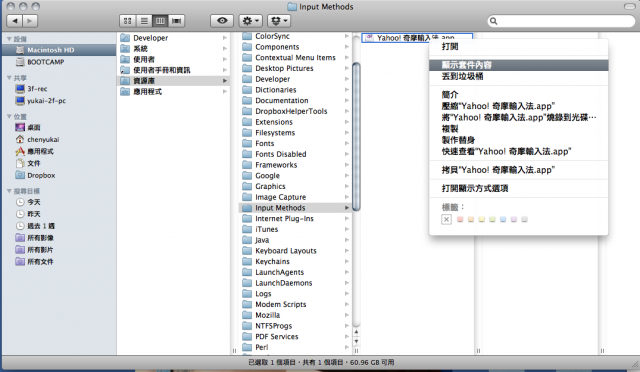Open 所有影片 smart folder
Screen dimensions: 640x372
[x=59, y=249]
